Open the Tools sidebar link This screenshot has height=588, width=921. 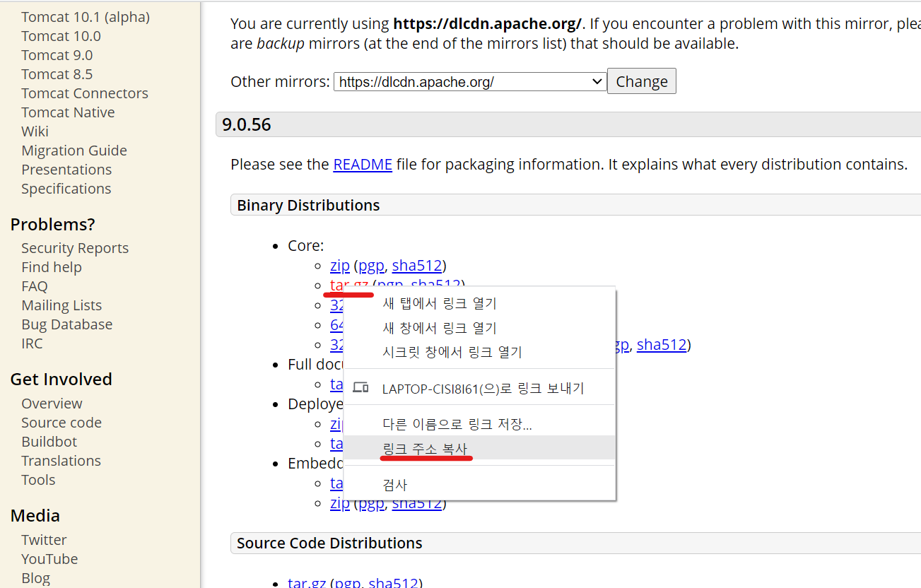point(38,480)
